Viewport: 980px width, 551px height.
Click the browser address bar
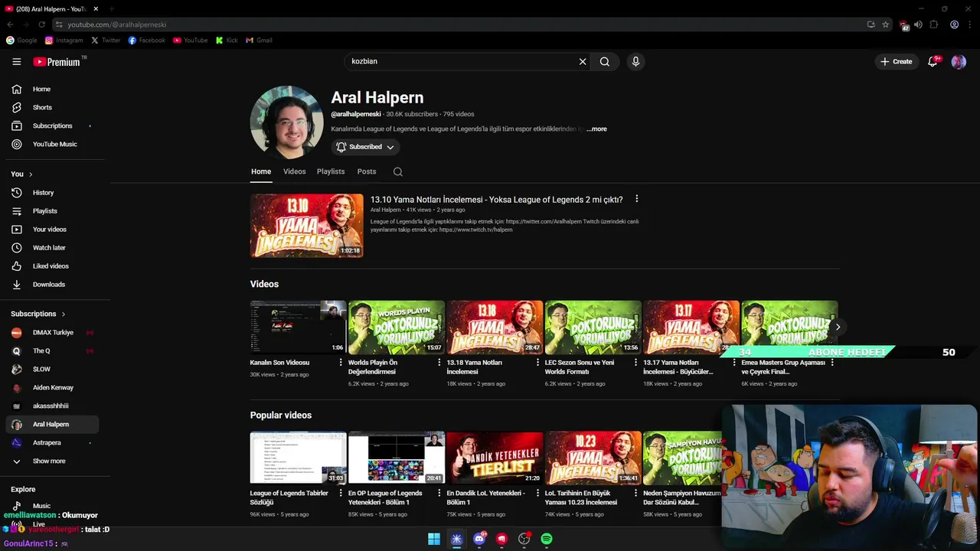click(x=459, y=24)
